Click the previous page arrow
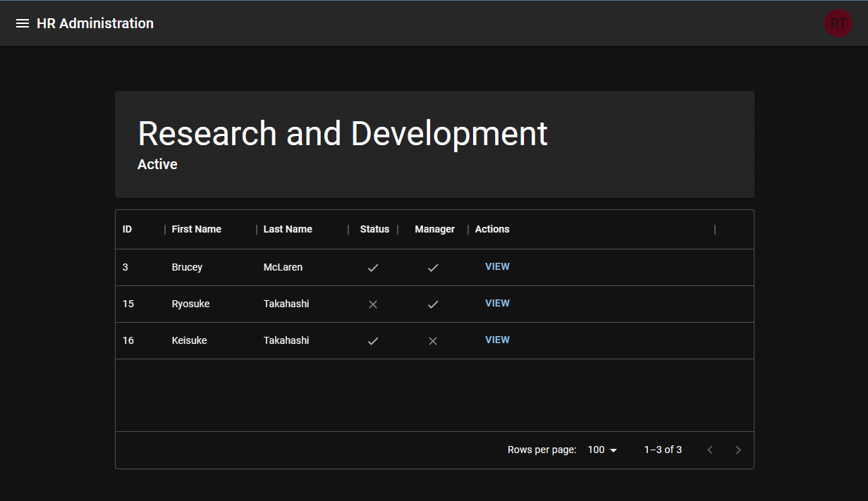The height and width of the screenshot is (501, 868). (x=709, y=450)
